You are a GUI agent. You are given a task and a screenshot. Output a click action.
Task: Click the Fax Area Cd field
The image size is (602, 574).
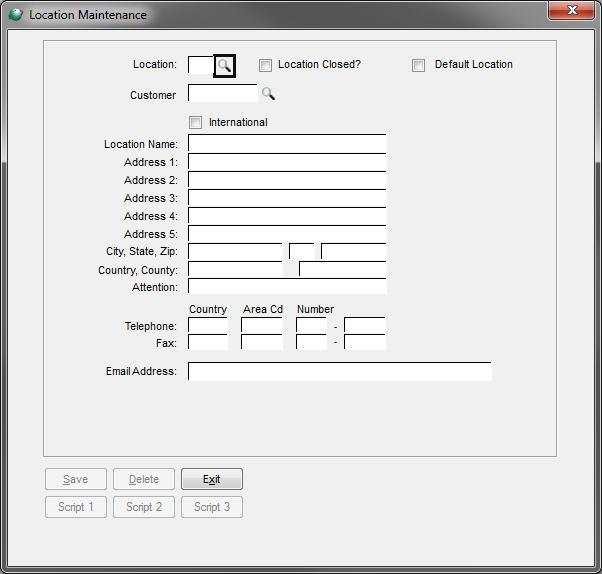262,342
